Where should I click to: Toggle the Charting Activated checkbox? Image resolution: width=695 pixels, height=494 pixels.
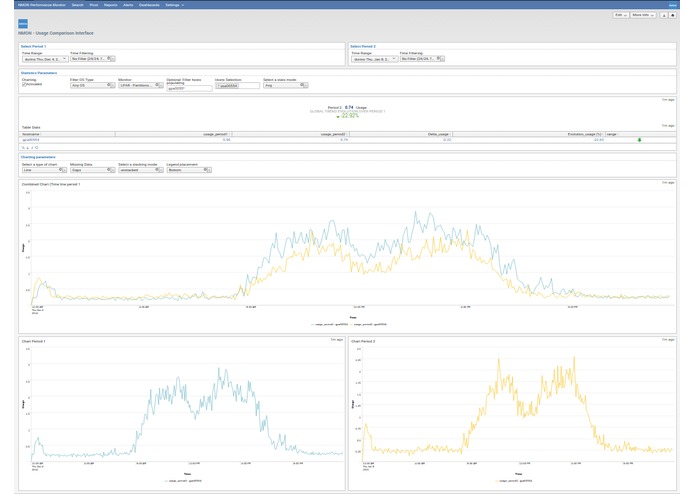click(24, 84)
